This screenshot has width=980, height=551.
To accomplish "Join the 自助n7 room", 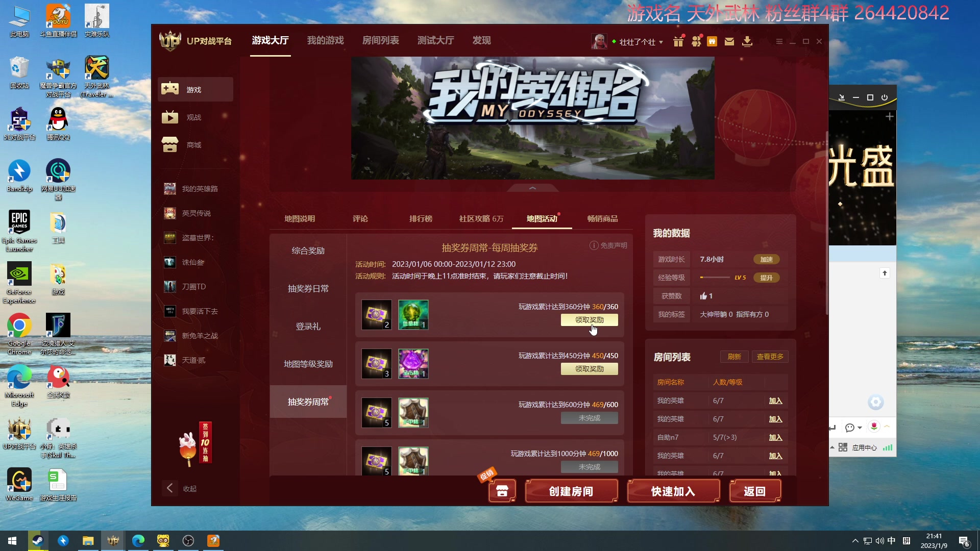I will pyautogui.click(x=775, y=438).
